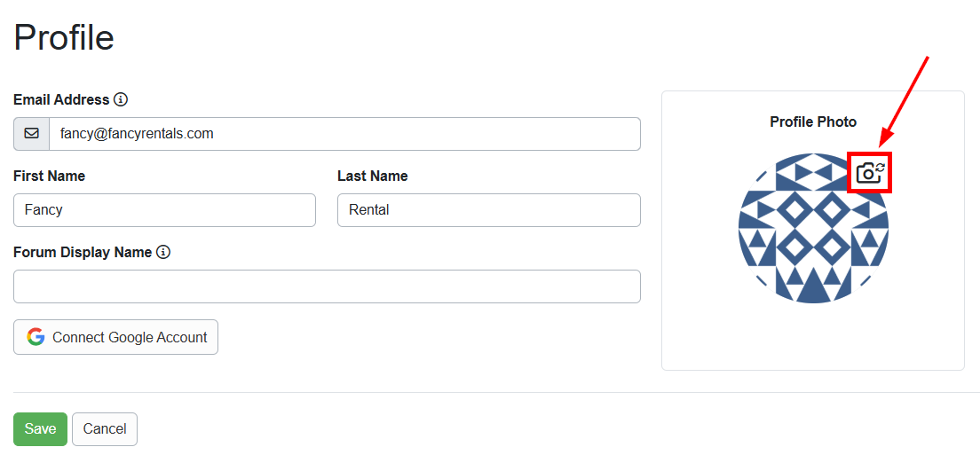The width and height of the screenshot is (980, 455).
Task: Click the First Name label
Action: click(49, 176)
